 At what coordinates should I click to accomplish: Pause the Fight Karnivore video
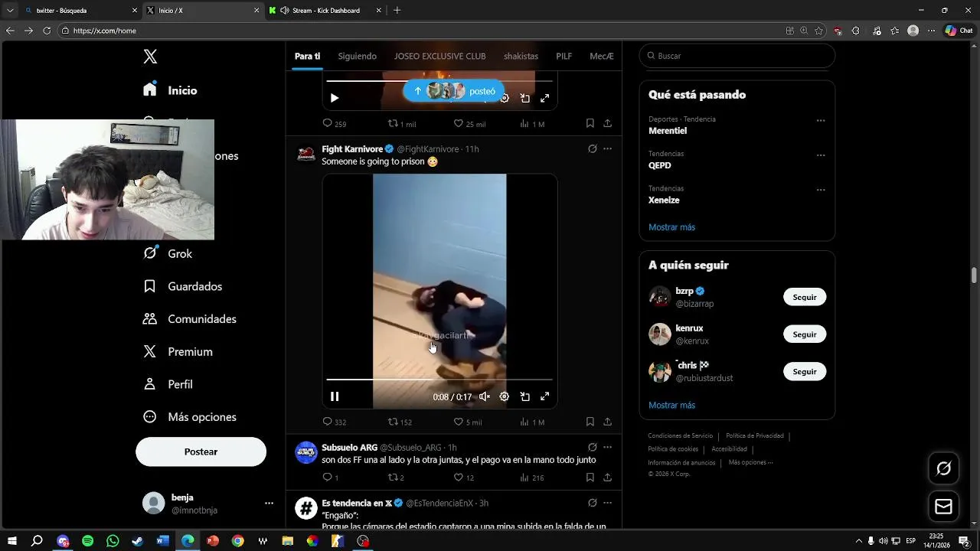(335, 396)
